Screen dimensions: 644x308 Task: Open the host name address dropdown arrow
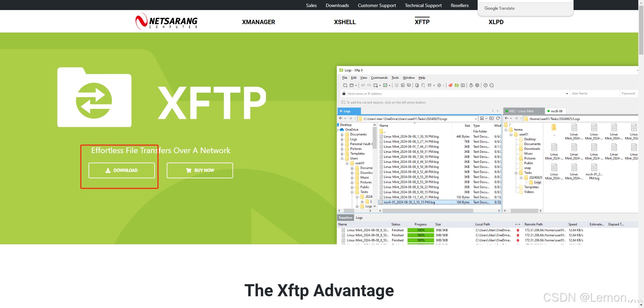coord(567,94)
